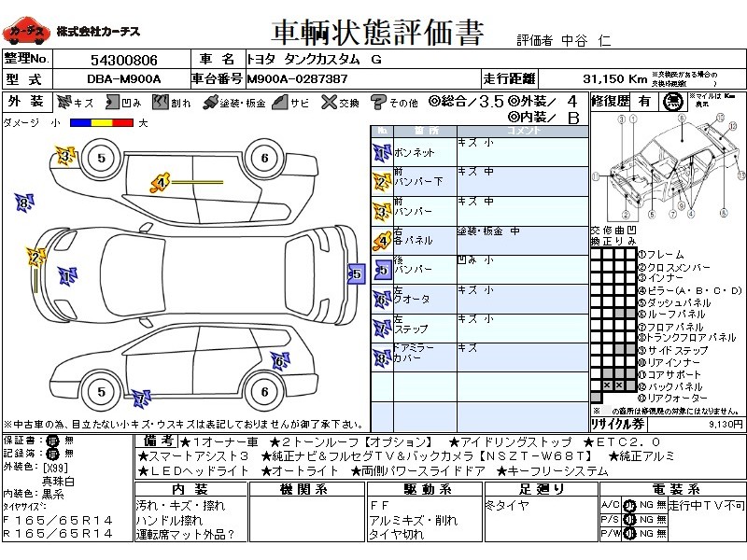Click the 冬タイヤ note under 足廻り
747x560 pixels.
click(507, 506)
